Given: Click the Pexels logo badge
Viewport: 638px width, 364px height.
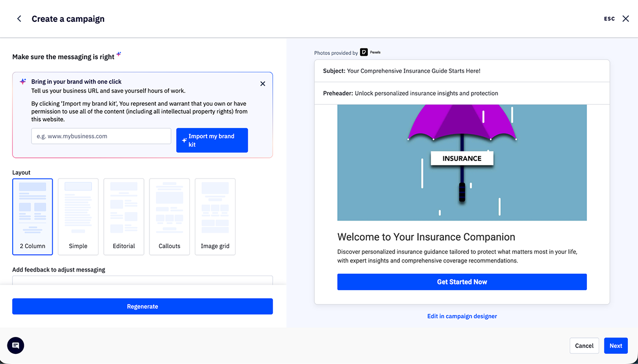Looking at the screenshot, I should coord(363,52).
